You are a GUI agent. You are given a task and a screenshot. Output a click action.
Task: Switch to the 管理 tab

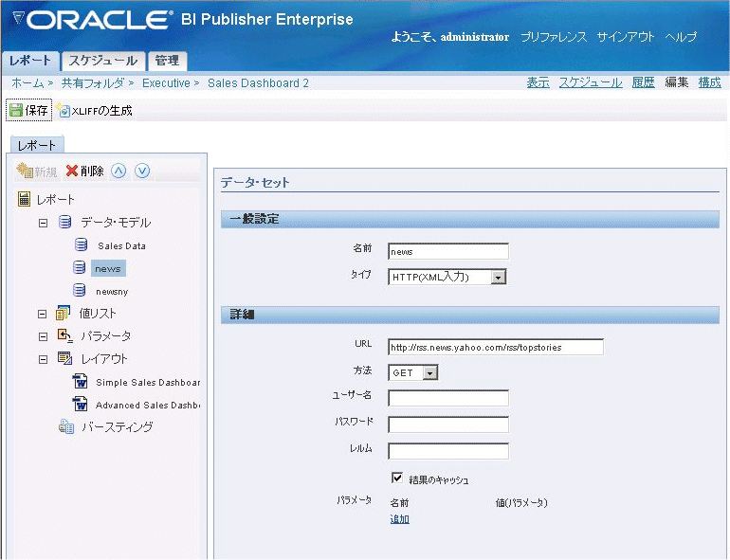(167, 61)
